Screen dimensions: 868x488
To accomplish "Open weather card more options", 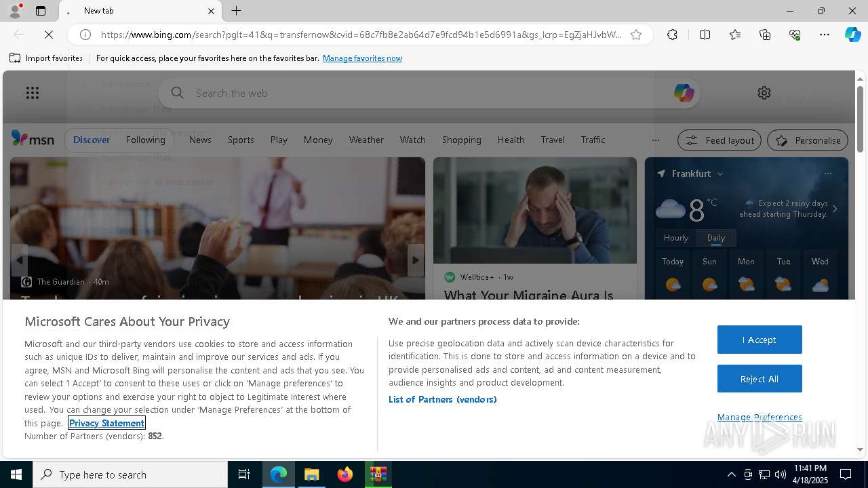I will pyautogui.click(x=828, y=174).
